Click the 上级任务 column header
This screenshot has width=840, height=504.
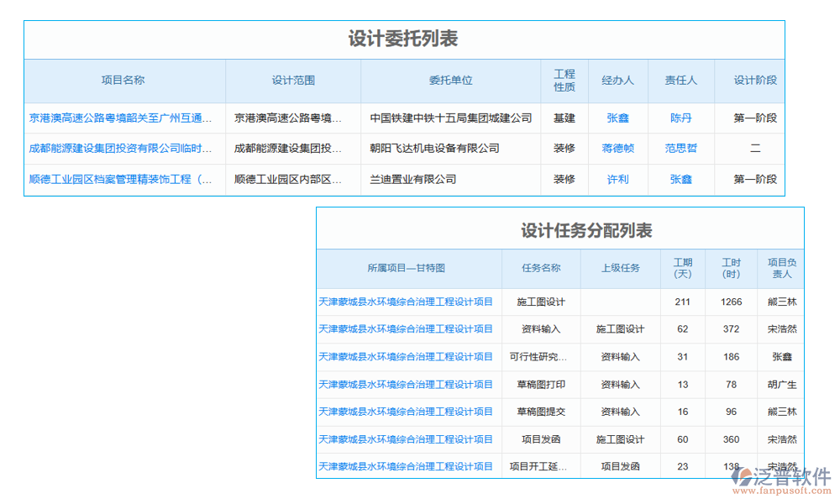point(620,267)
